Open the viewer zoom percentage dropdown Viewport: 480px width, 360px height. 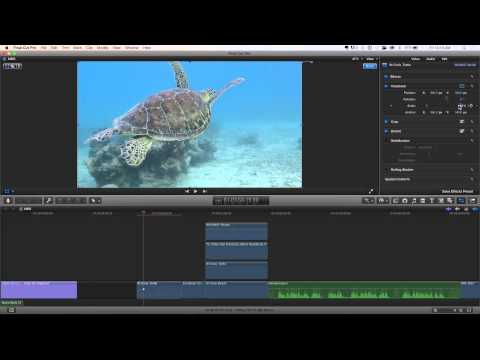coord(357,59)
